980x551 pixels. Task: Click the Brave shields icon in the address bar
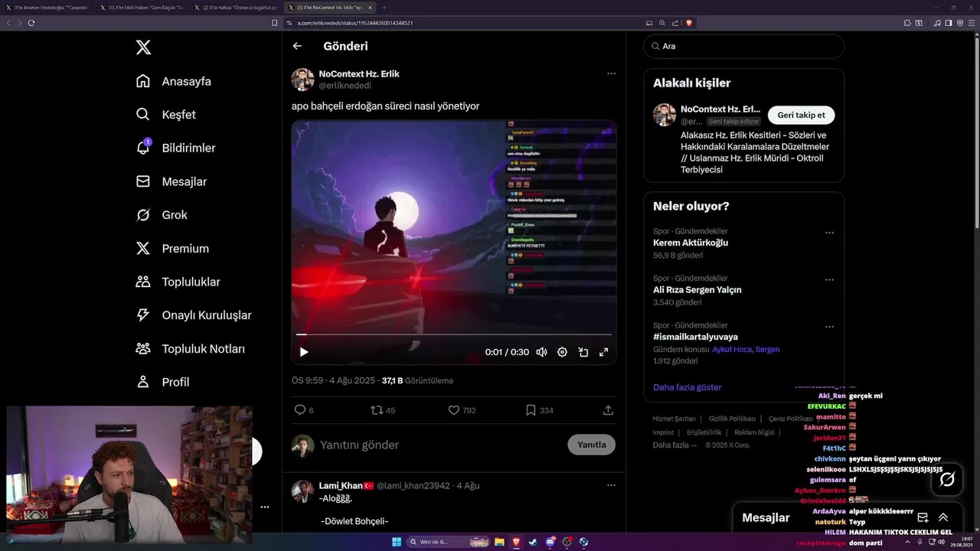(x=689, y=23)
